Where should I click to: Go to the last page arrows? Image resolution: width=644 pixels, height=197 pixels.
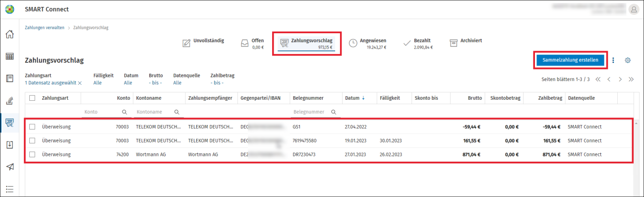coord(631,79)
